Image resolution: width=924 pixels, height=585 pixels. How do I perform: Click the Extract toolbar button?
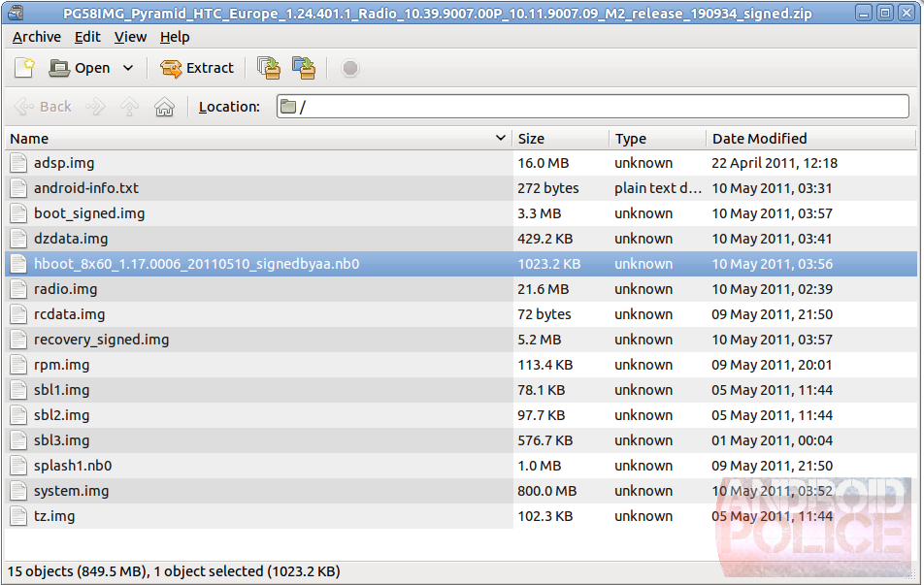197,68
